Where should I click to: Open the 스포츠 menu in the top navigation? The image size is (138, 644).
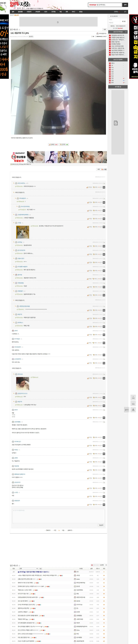pyautogui.click(x=46, y=12)
